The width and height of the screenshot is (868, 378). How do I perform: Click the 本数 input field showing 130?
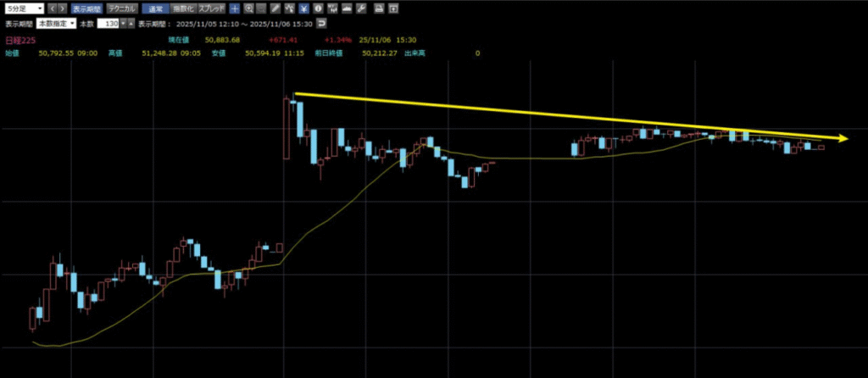109,24
